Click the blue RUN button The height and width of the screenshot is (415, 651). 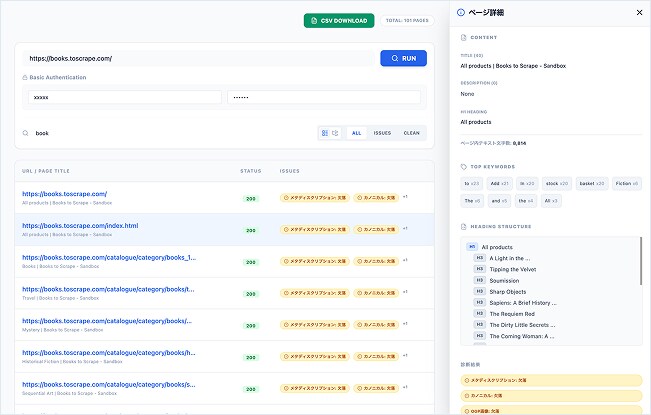[403, 59]
